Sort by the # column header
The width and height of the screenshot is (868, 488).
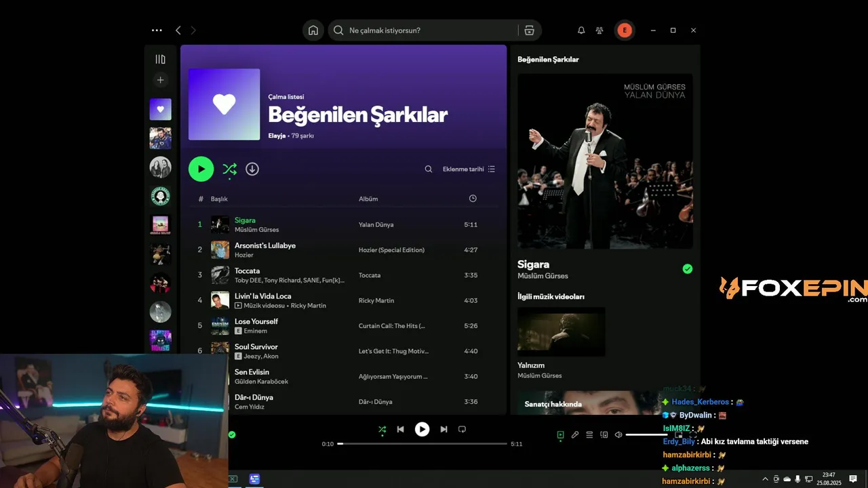(201, 199)
